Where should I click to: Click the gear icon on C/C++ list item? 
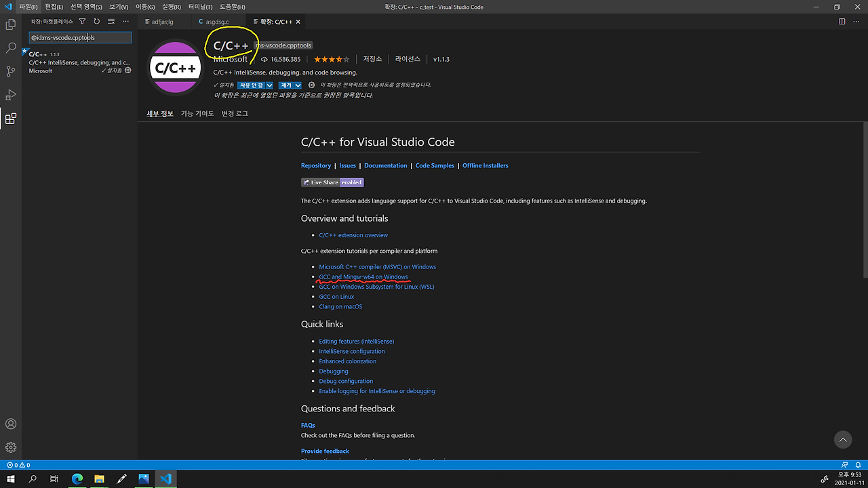point(128,70)
